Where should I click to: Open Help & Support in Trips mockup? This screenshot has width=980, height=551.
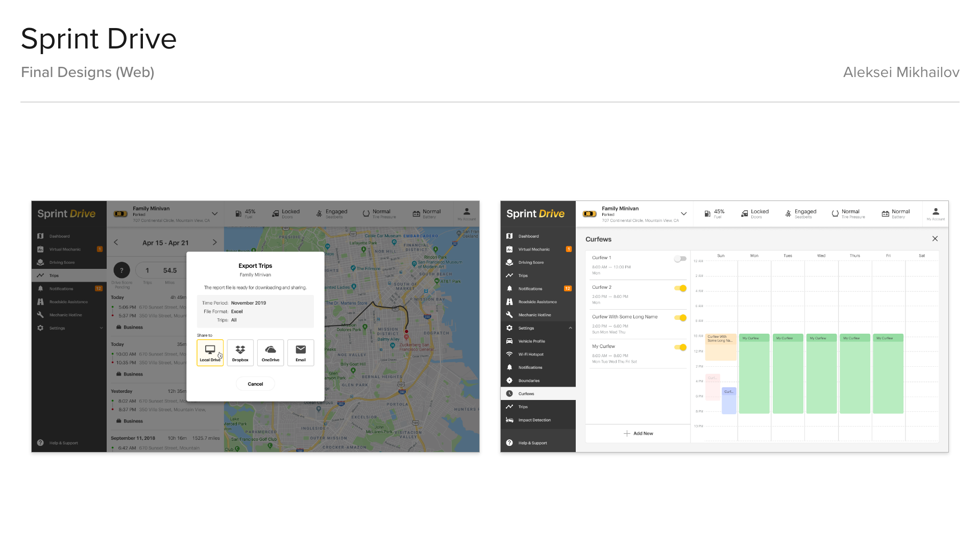69,443
